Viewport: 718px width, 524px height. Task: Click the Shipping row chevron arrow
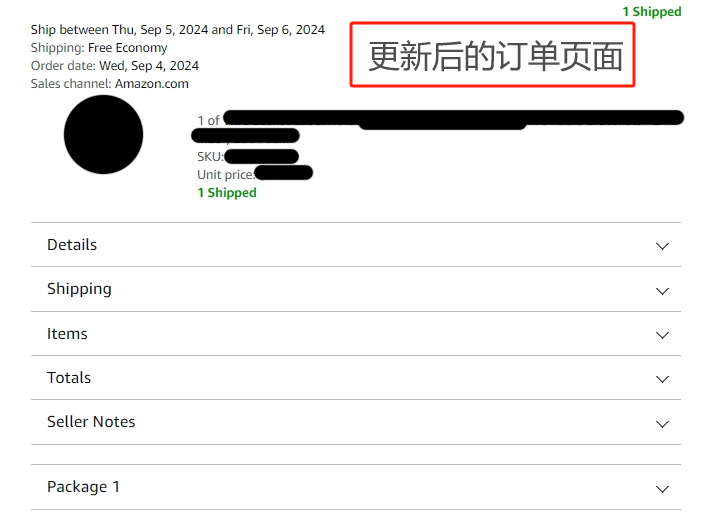[662, 291]
